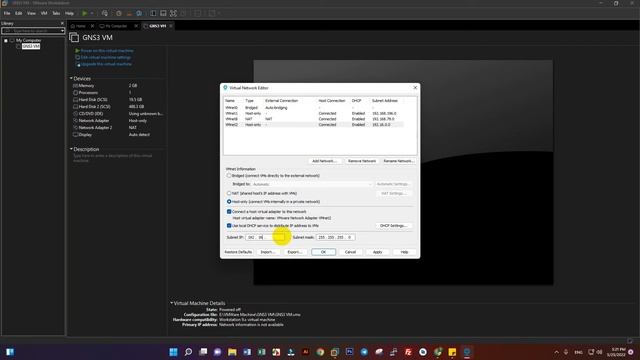
Task: Open the Bridged to dropdown
Action: pyautogui.click(x=312, y=184)
